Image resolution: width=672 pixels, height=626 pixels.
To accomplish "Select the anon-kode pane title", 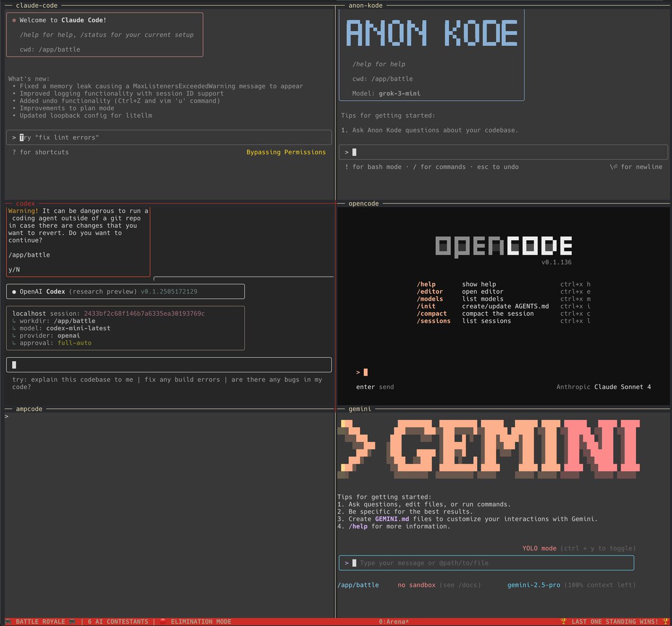I will click(366, 5).
